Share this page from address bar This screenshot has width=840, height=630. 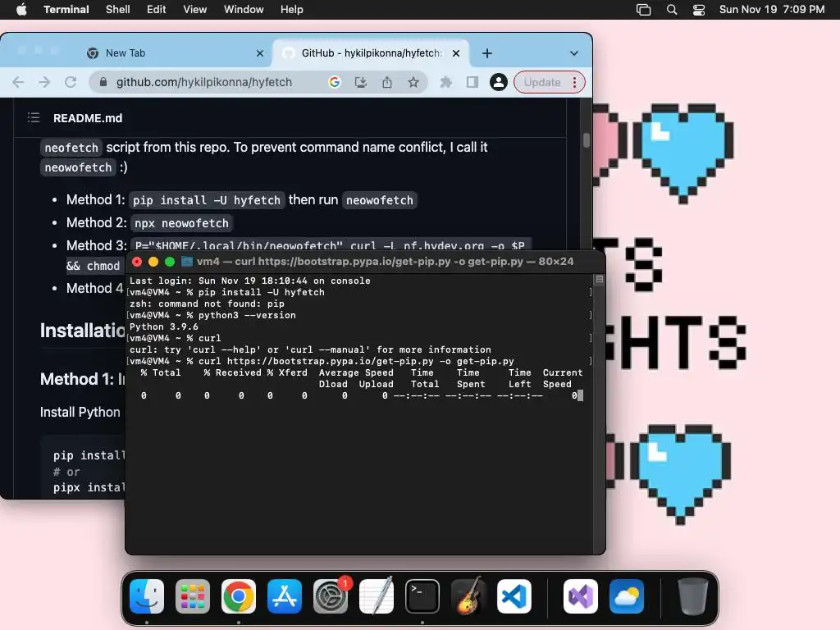[x=387, y=82]
